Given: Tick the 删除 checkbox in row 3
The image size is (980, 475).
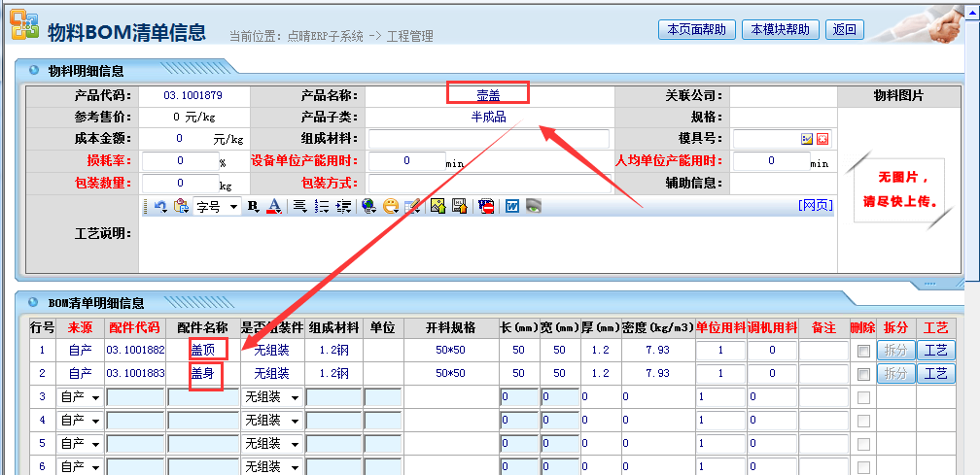Looking at the screenshot, I should [x=863, y=397].
